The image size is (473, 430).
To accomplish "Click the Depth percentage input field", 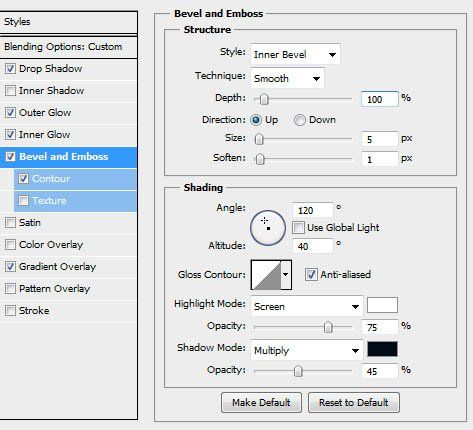I will click(x=379, y=99).
